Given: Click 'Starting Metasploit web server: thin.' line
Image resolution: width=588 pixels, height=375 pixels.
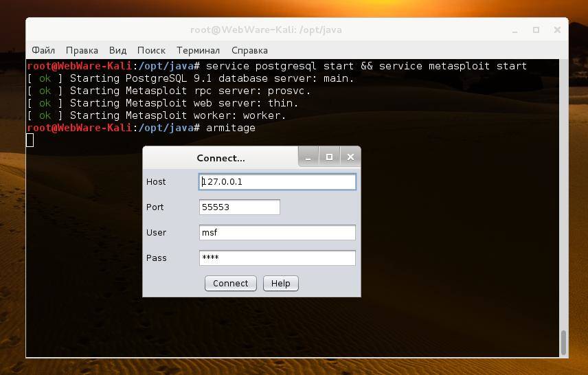Looking at the screenshot, I should coord(184,103).
